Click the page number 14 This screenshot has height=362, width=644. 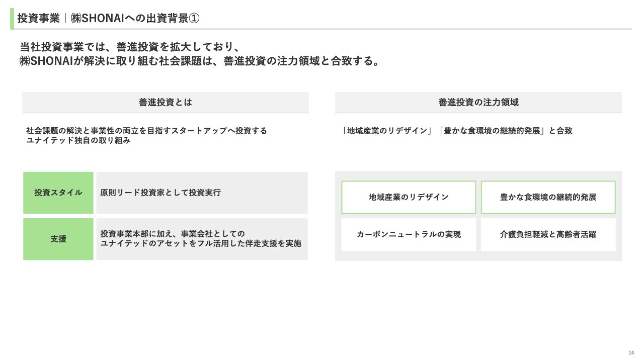pos(631,352)
